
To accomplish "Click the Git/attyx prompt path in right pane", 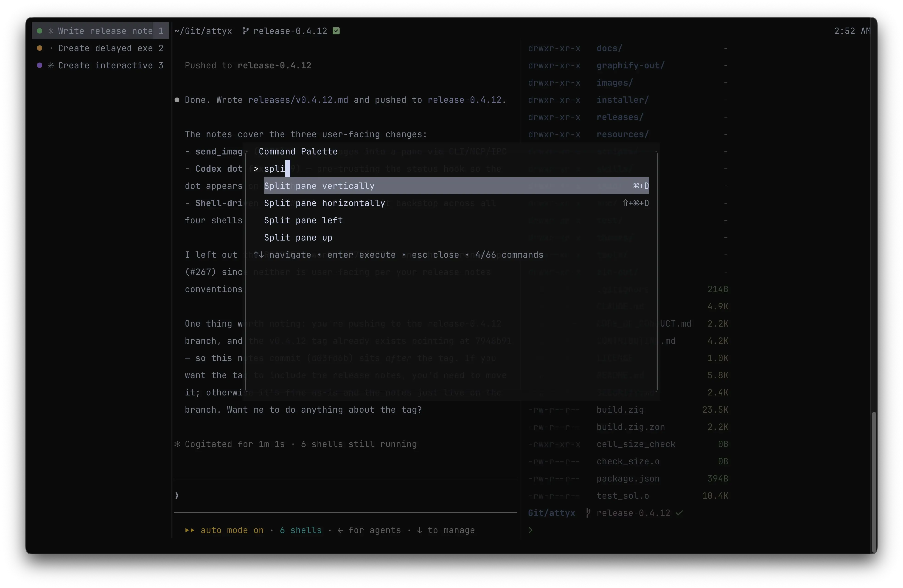I will (x=551, y=513).
